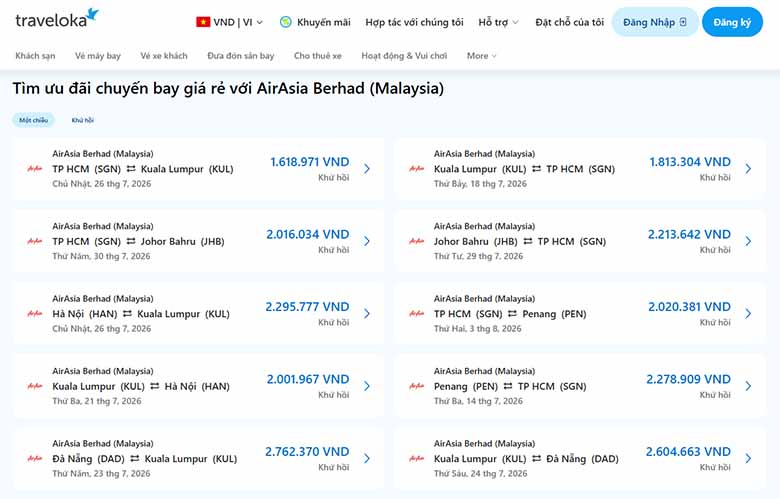Go to Cho thuê xe car rental tab
This screenshot has width=780, height=499.
pos(317,56)
